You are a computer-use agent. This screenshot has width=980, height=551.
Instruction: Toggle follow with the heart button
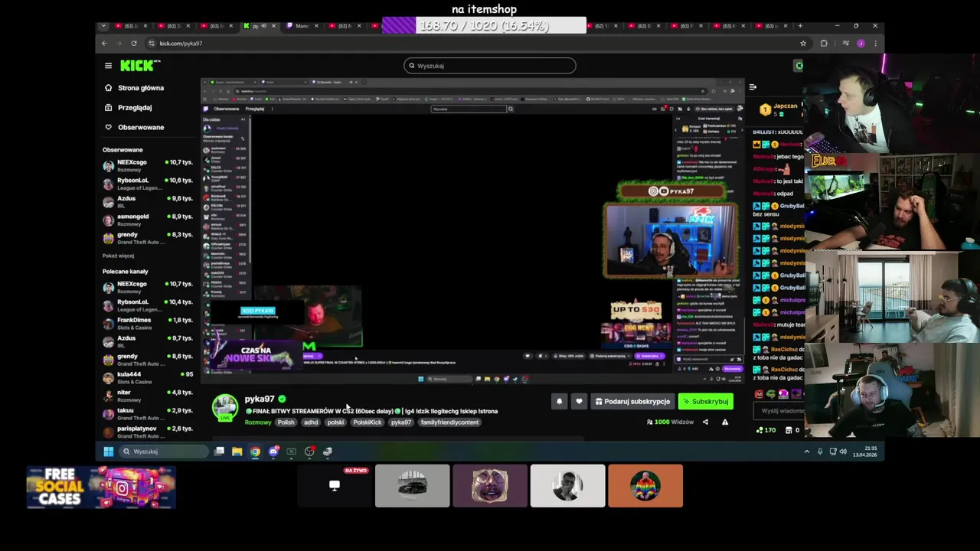[x=579, y=401]
